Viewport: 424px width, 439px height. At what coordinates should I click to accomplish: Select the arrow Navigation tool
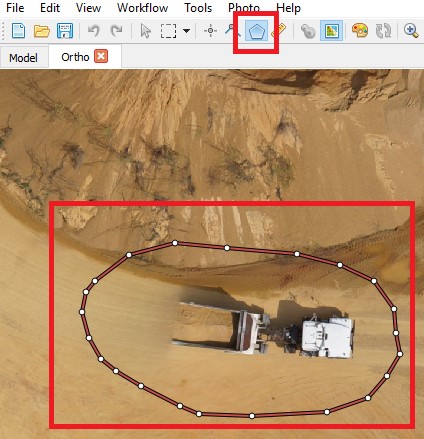coord(145,31)
